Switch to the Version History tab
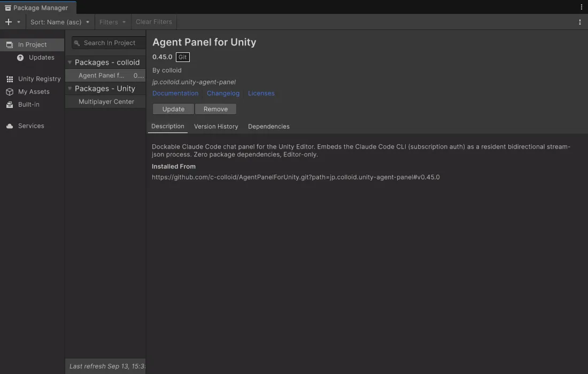588x374 pixels. coord(216,127)
